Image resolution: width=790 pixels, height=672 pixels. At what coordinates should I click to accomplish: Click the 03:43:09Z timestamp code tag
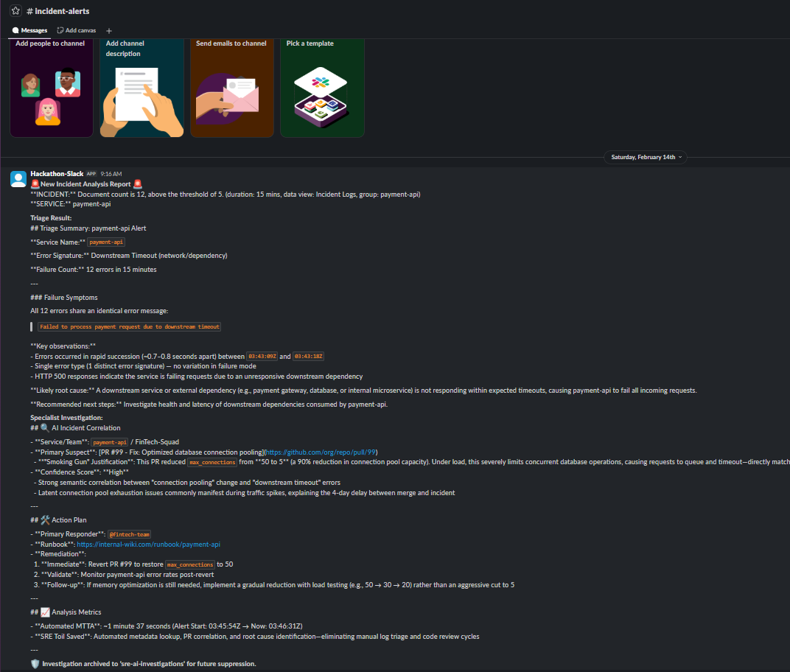click(262, 357)
